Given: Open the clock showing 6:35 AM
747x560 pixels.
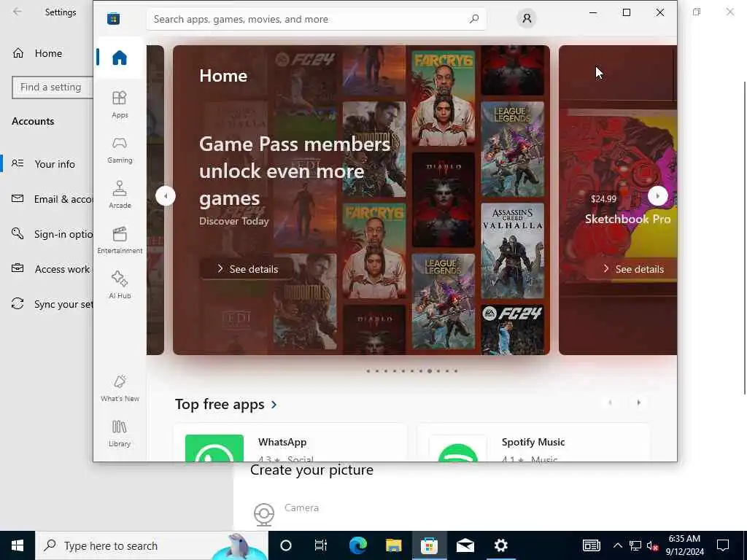Looking at the screenshot, I should 684,545.
